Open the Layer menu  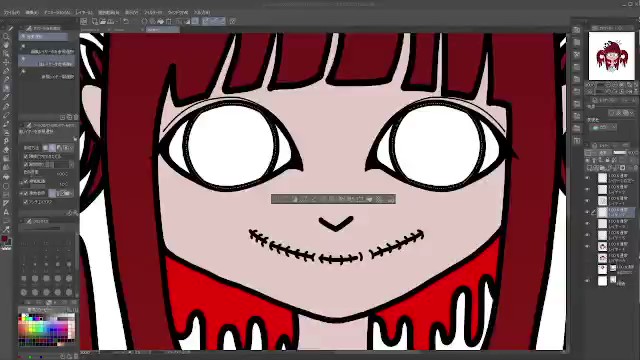click(x=84, y=13)
